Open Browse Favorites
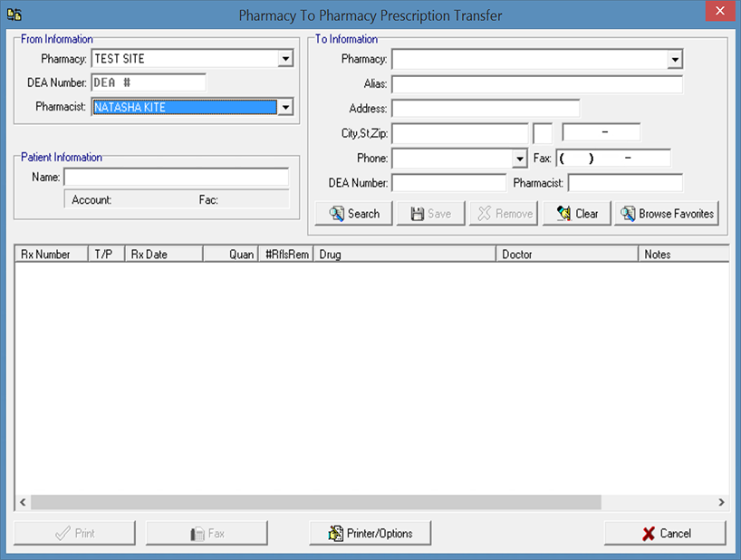Image resolution: width=741 pixels, height=560 pixels. coord(666,214)
